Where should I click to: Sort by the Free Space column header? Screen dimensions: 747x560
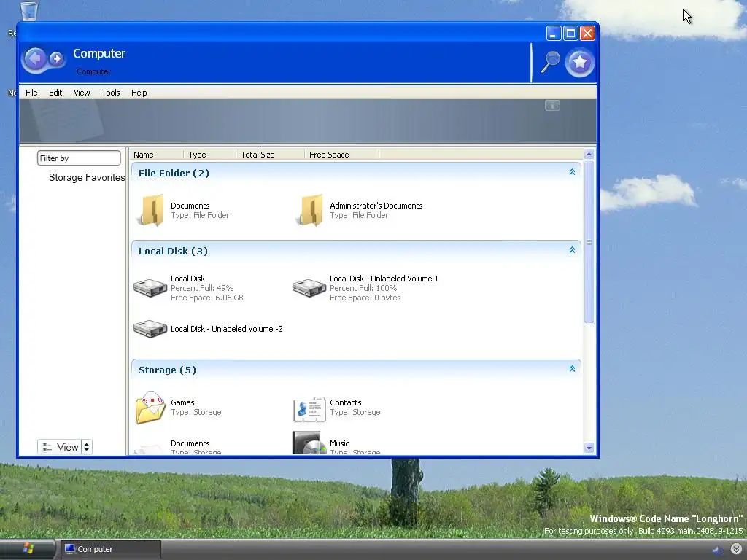pos(341,155)
